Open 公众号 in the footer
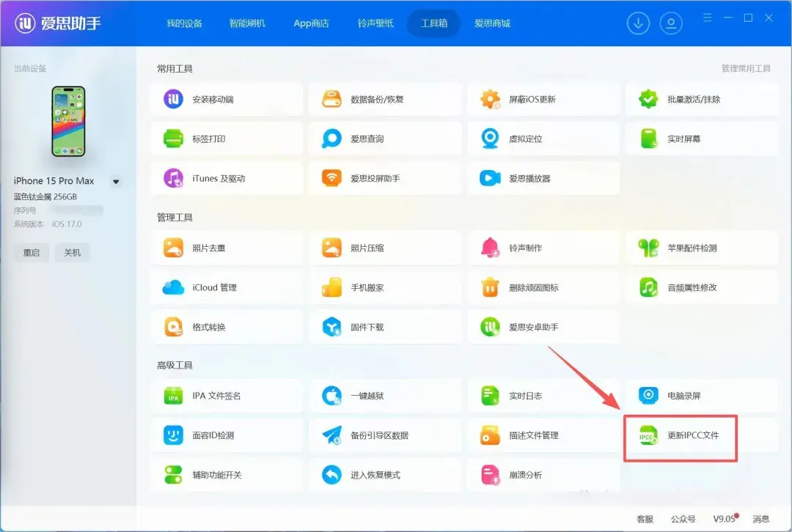 point(683,519)
